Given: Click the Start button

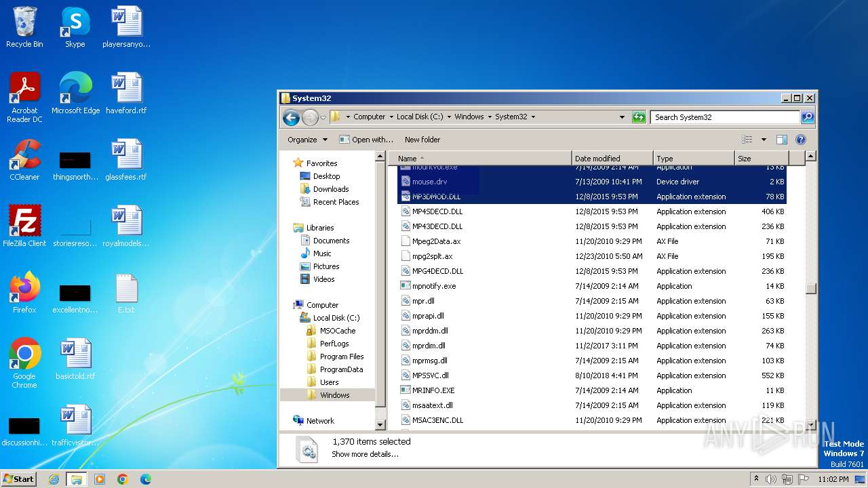Looking at the screenshot, I should click(19, 479).
